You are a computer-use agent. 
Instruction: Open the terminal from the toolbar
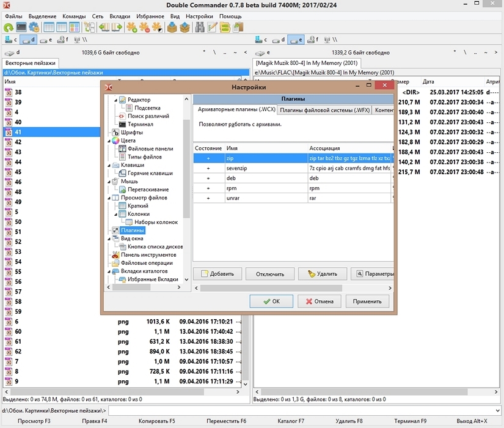pyautogui.click(x=21, y=28)
